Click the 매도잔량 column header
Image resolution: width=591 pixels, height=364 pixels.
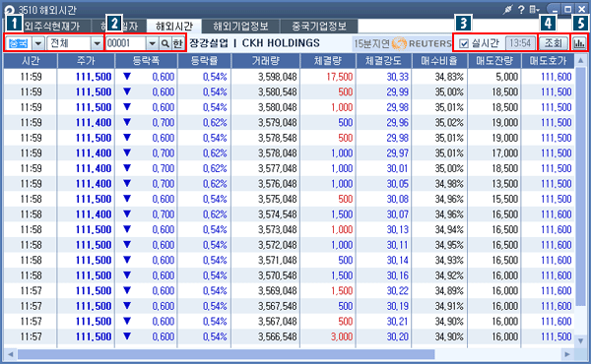tap(494, 61)
